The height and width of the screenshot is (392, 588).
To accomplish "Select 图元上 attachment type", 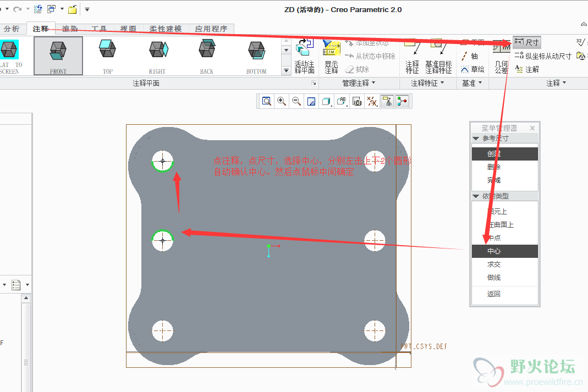I will pos(505,211).
